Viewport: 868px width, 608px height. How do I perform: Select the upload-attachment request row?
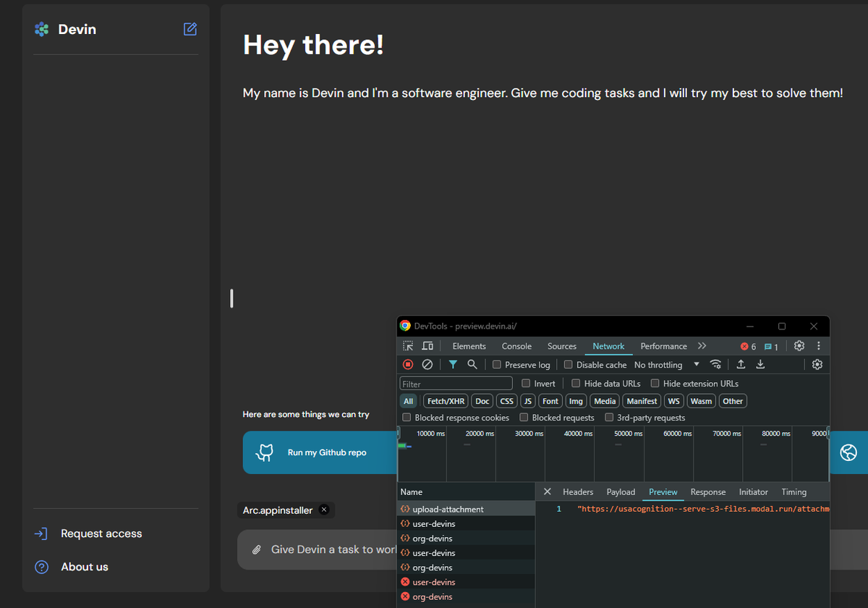pyautogui.click(x=466, y=510)
